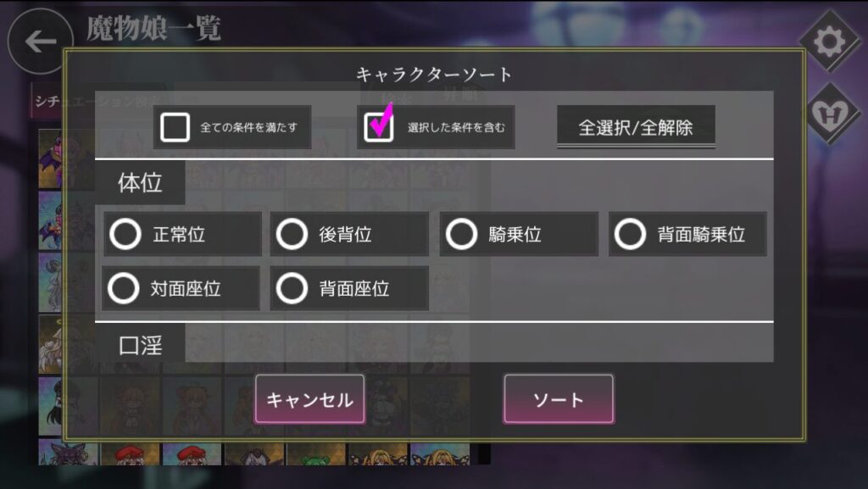Select the 背面座位 radio option

pyautogui.click(x=349, y=288)
